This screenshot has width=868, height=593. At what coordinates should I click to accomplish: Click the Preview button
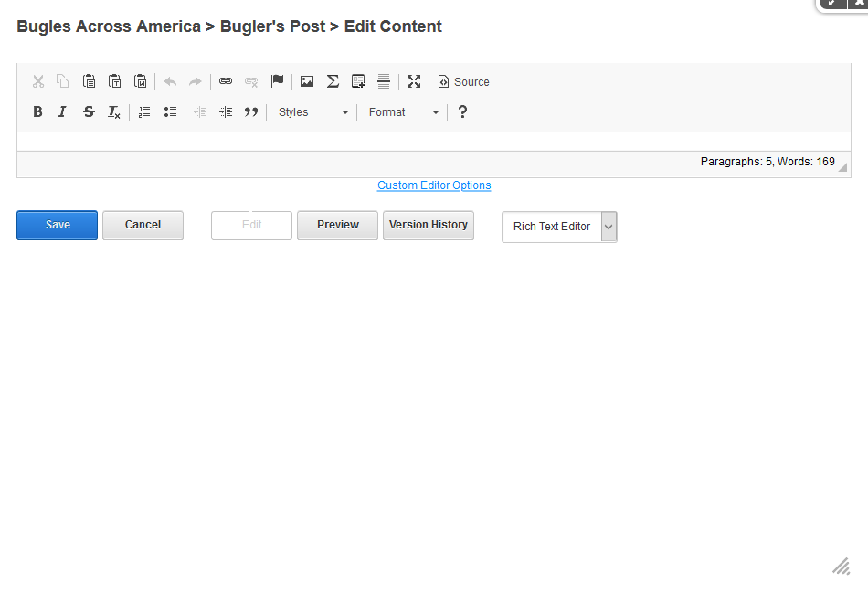tap(337, 225)
